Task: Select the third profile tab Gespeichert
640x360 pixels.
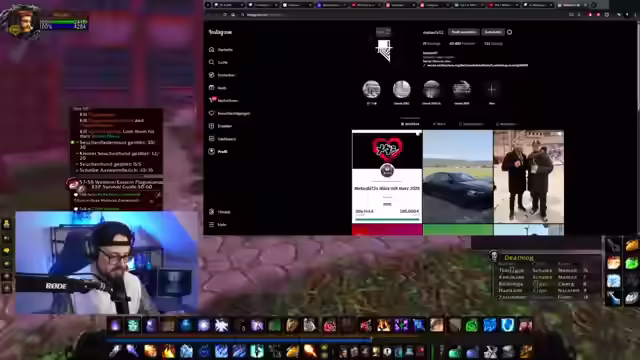Action: click(471, 124)
